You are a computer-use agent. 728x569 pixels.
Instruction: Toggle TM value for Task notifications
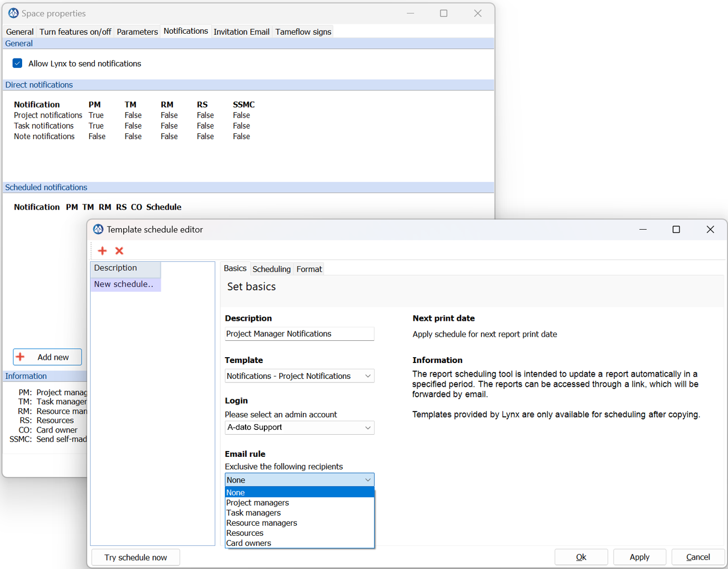(133, 125)
